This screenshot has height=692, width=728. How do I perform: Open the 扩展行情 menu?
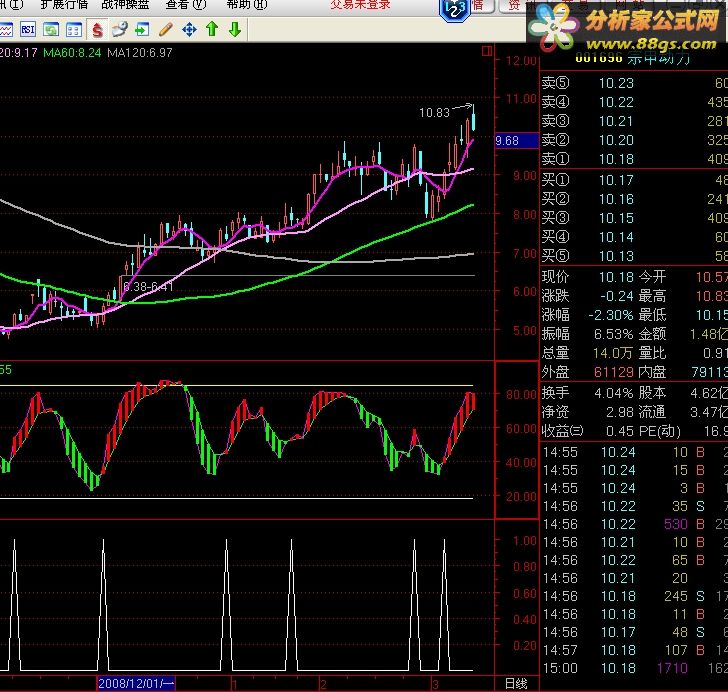point(65,5)
